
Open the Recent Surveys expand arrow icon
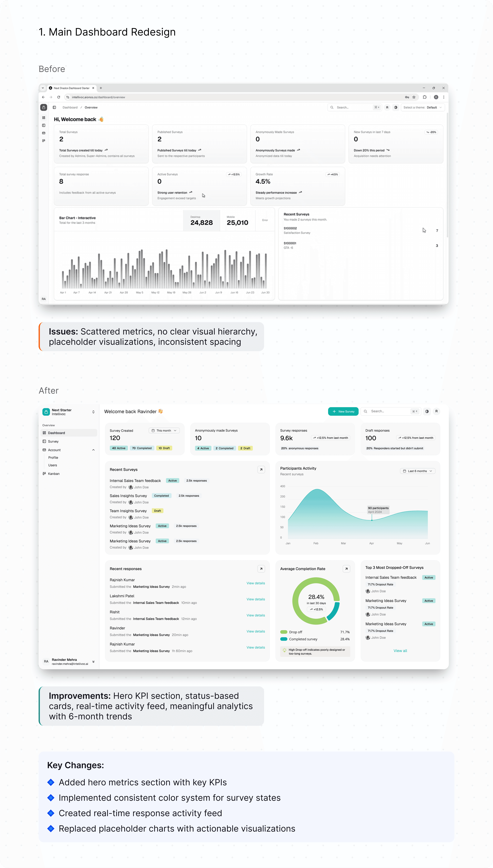261,470
